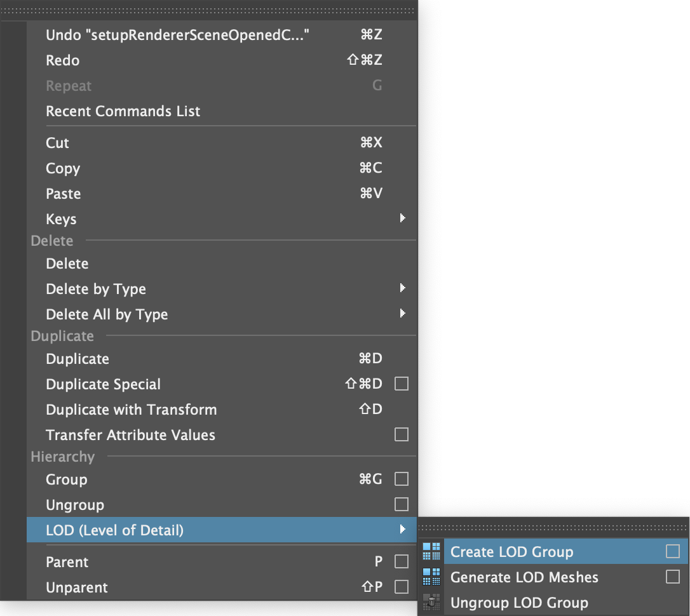Click the Create LOD Group icon

431,551
